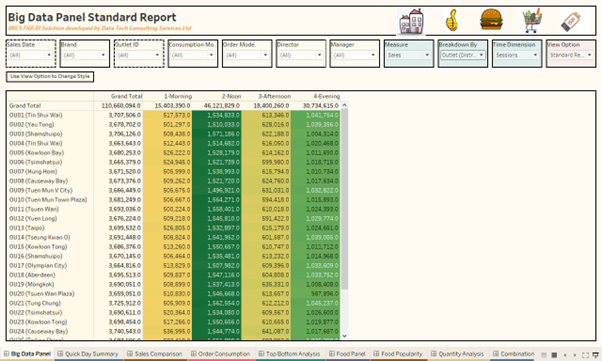This screenshot has width=602, height=361.
Task: Enter full screen with the expand icon
Action: pos(585,355)
